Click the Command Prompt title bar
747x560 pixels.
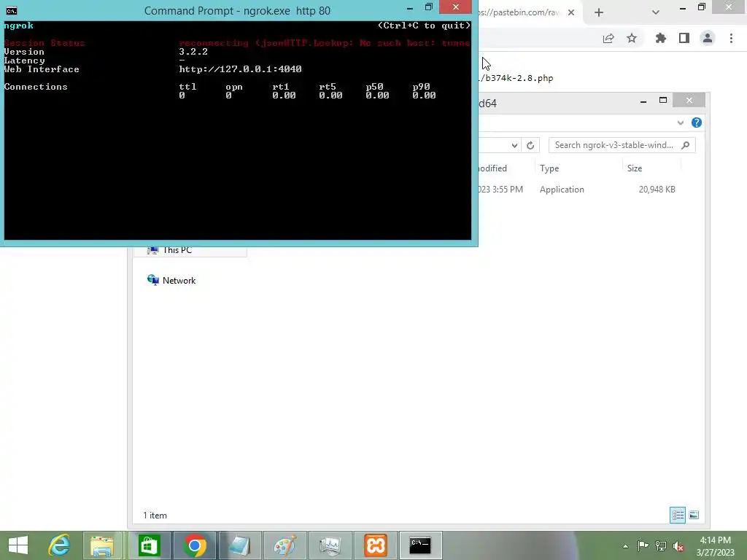pyautogui.click(x=237, y=10)
